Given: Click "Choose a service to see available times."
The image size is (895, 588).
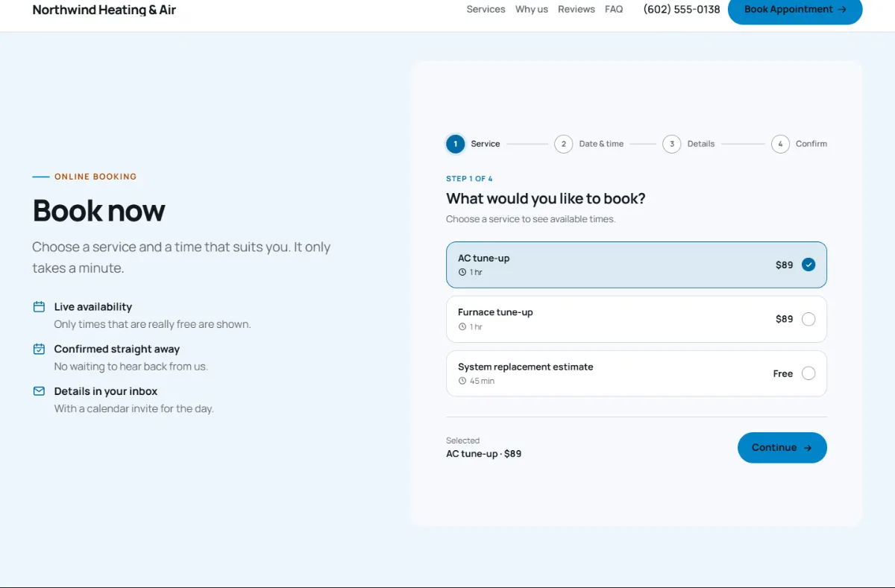Looking at the screenshot, I should 530,219.
